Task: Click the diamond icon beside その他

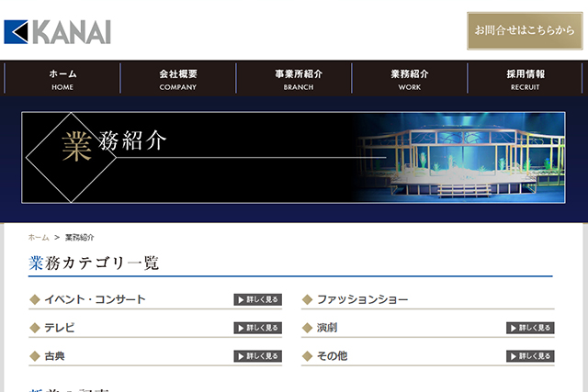Action: click(x=308, y=356)
